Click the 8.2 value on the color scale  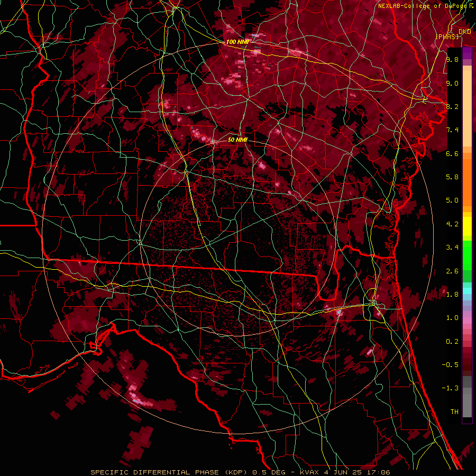point(452,106)
